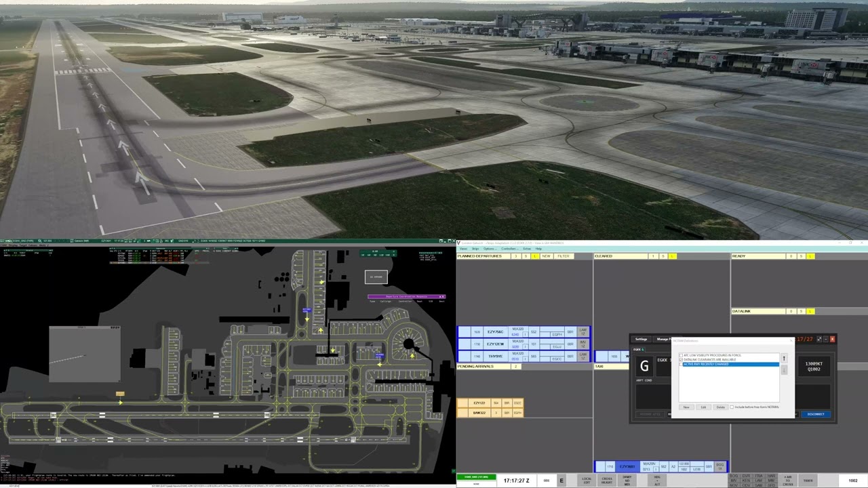
Task: Click IMV 1Z SID box on EZY12EW strip
Action: 583,344
